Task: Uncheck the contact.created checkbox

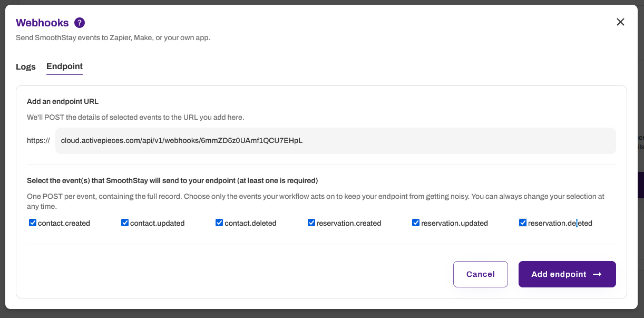Action: 33,223
